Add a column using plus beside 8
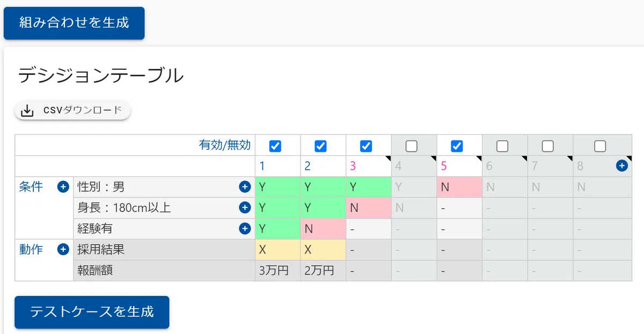The width and height of the screenshot is (644, 334). click(622, 166)
